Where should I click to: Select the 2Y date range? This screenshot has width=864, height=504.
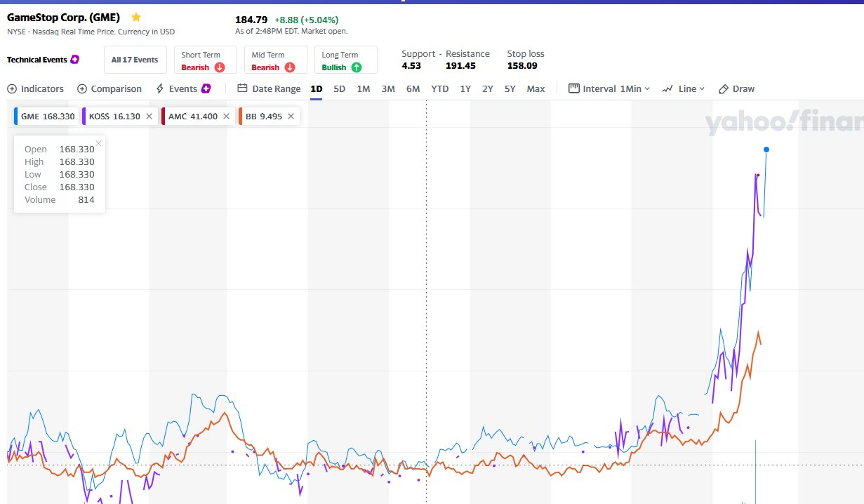[488, 89]
